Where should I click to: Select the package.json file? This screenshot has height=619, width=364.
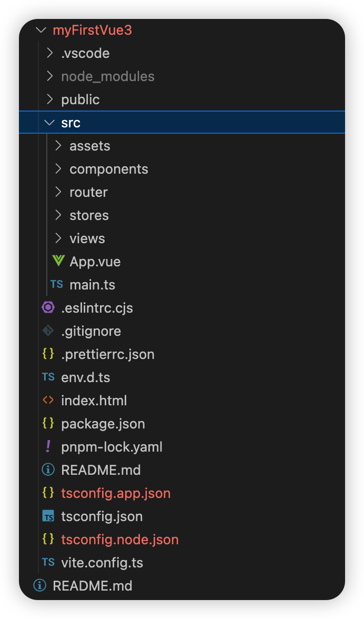(103, 424)
